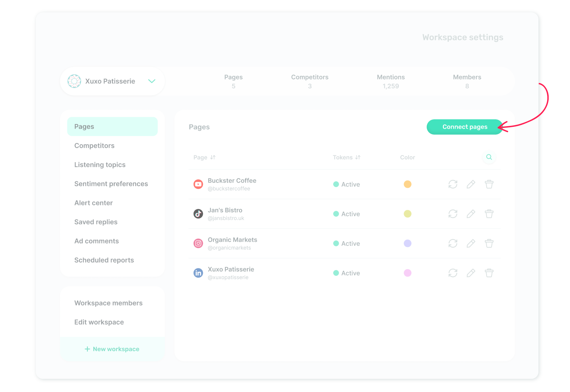Click Active status of Buckster Coffee

pyautogui.click(x=347, y=184)
